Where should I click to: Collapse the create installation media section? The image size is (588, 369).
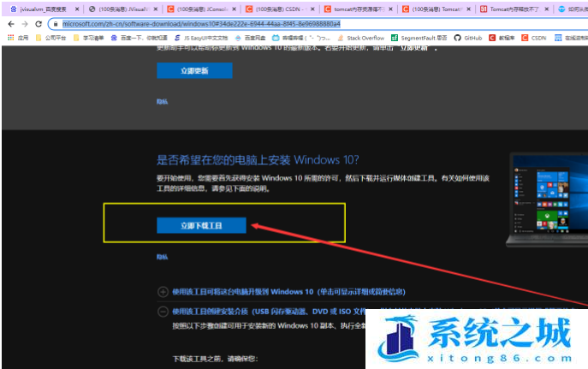point(163,312)
